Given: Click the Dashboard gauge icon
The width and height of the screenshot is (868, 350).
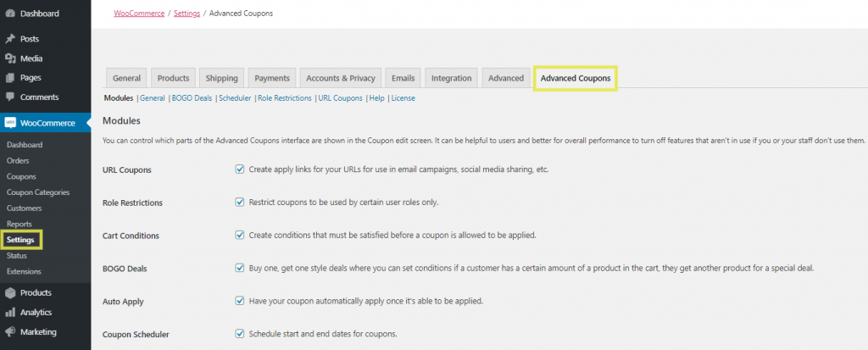Looking at the screenshot, I should tap(10, 14).
